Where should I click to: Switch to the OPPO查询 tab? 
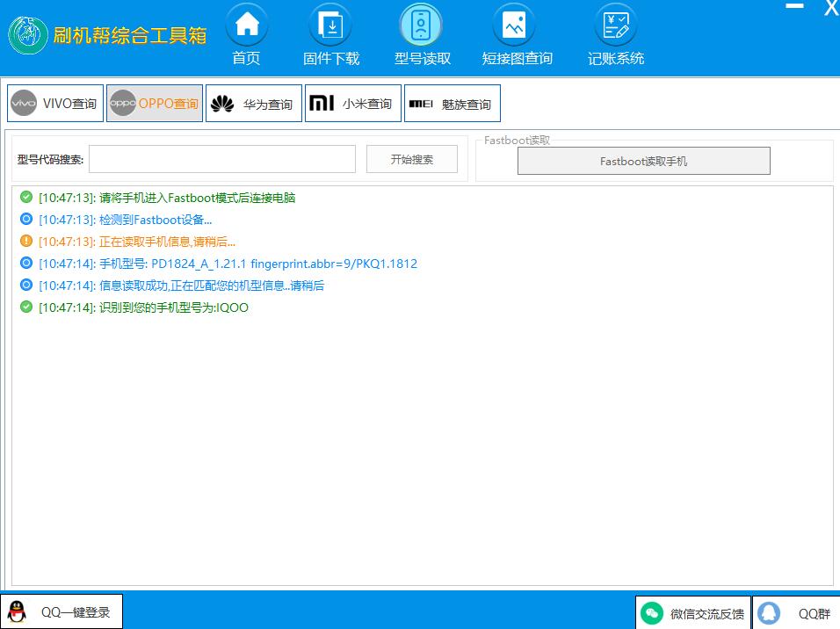155,104
